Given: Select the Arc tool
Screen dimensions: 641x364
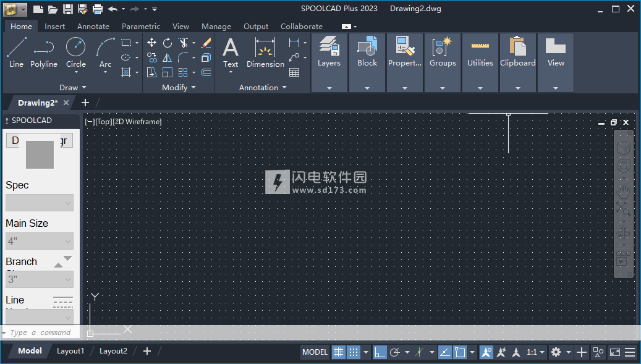Looking at the screenshot, I should point(105,53).
